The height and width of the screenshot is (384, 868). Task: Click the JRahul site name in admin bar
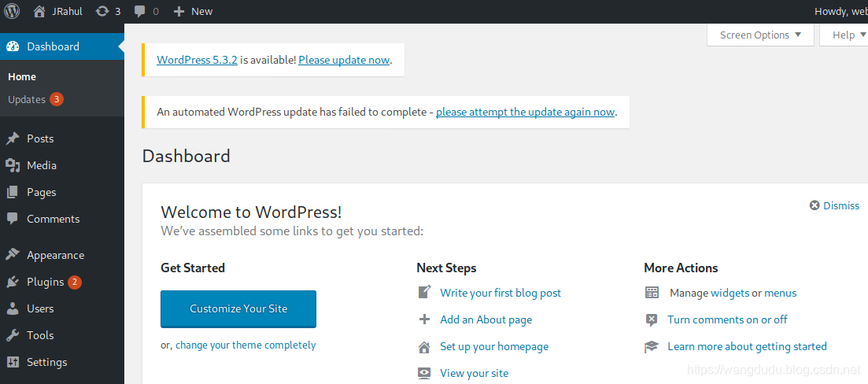pyautogui.click(x=67, y=11)
